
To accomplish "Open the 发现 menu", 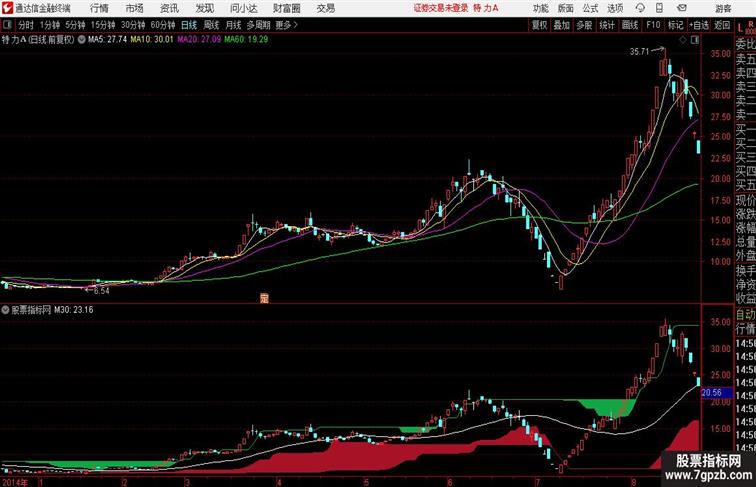I will coord(204,8).
